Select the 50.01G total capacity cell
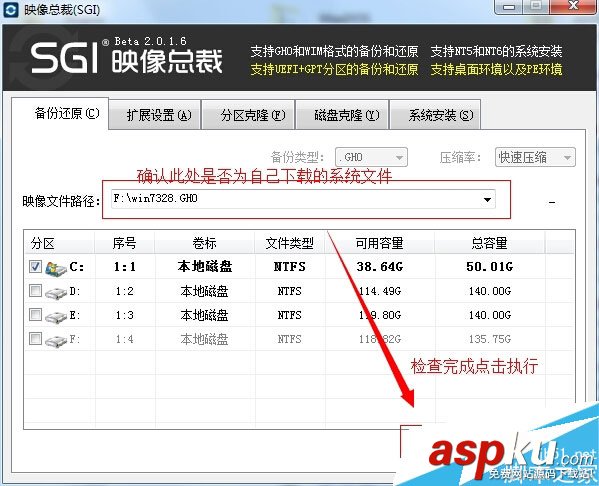Image resolution: width=599 pixels, height=486 pixels. (489, 267)
